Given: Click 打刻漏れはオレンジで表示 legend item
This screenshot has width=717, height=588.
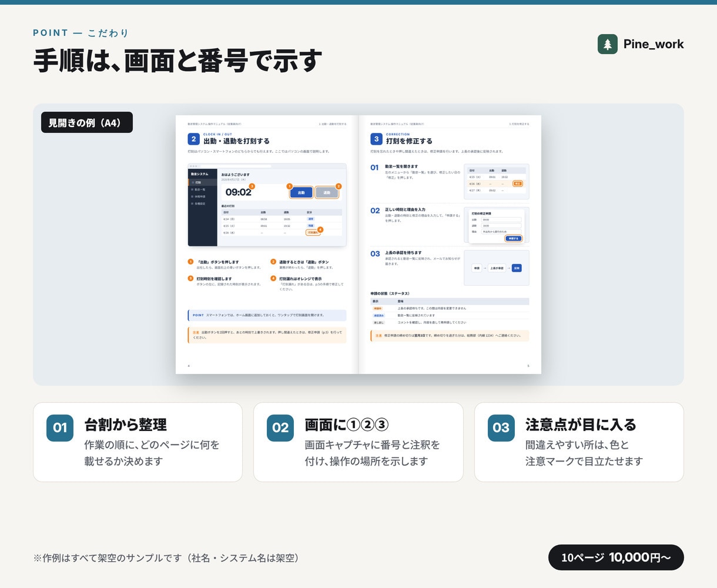Looking at the screenshot, I should (x=307, y=283).
